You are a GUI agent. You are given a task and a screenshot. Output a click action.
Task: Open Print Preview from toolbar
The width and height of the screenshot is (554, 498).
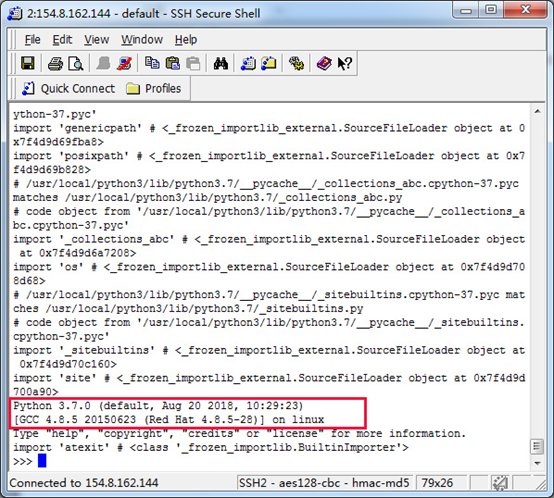(76, 64)
